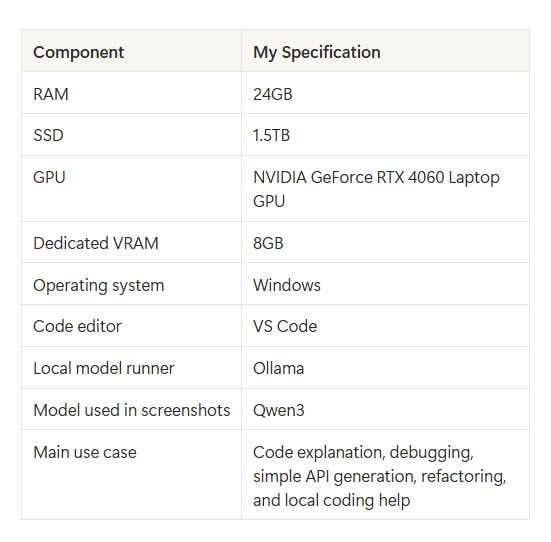Select the Main use case label
Screen dimensions: 551x542
click(x=85, y=452)
